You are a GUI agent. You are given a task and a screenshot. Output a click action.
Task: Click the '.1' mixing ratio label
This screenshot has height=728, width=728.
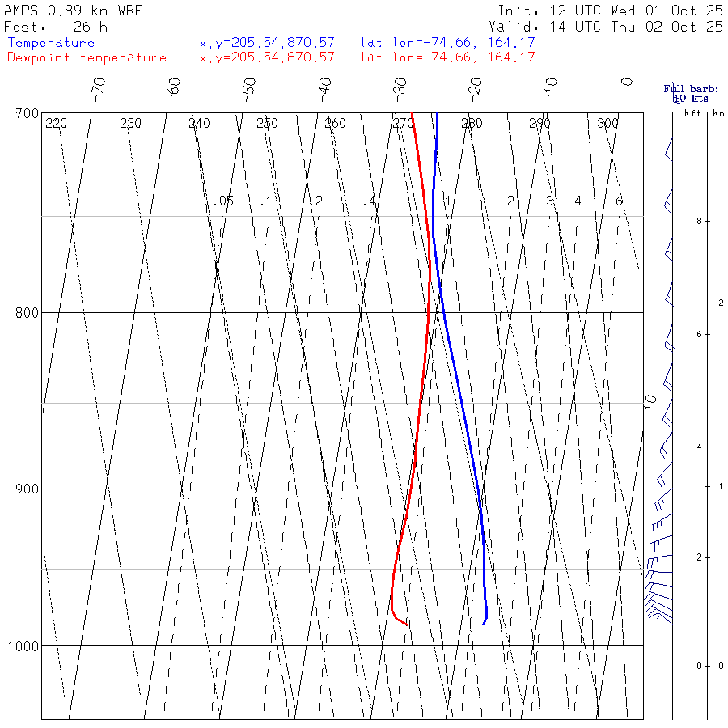[x=265, y=201]
